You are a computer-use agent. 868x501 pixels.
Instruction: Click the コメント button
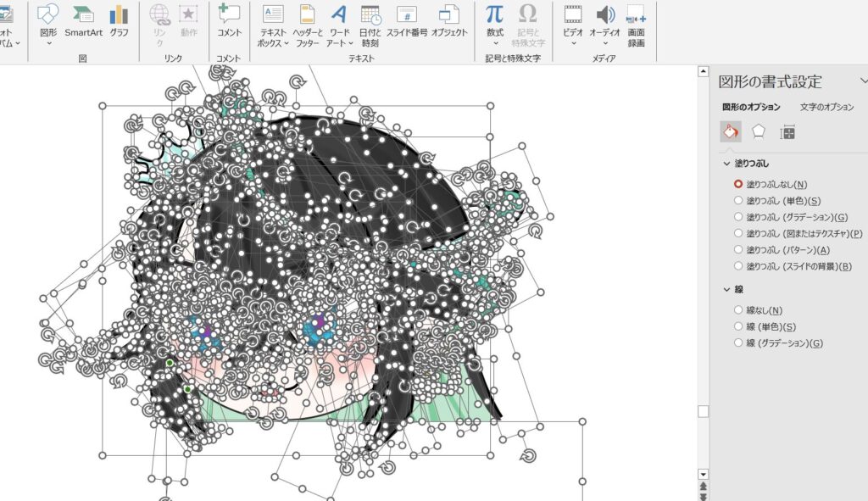coord(229,20)
